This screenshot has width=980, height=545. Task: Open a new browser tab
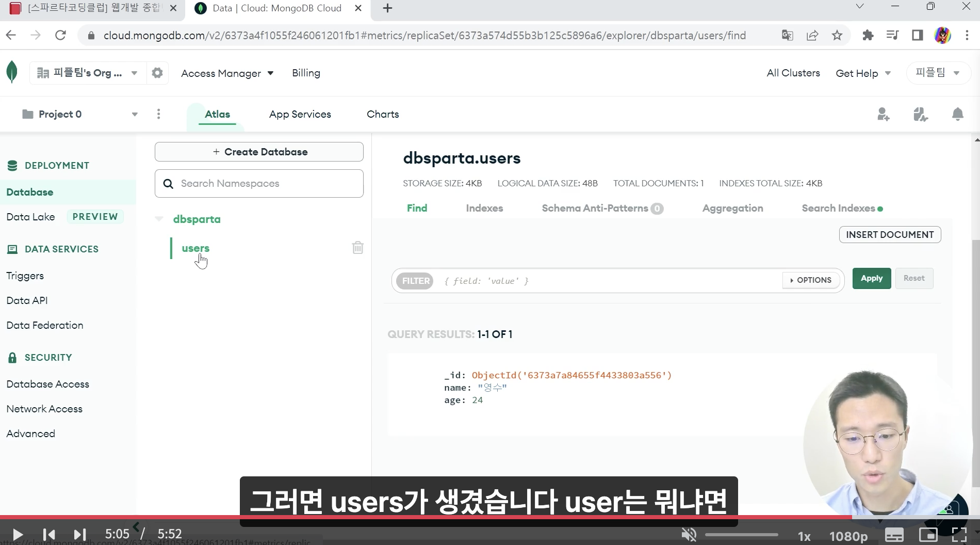click(387, 8)
